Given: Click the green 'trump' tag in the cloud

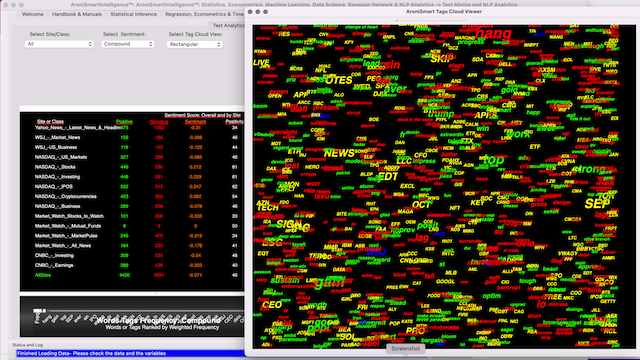Looking at the screenshot, I should pyautogui.click(x=441, y=114).
